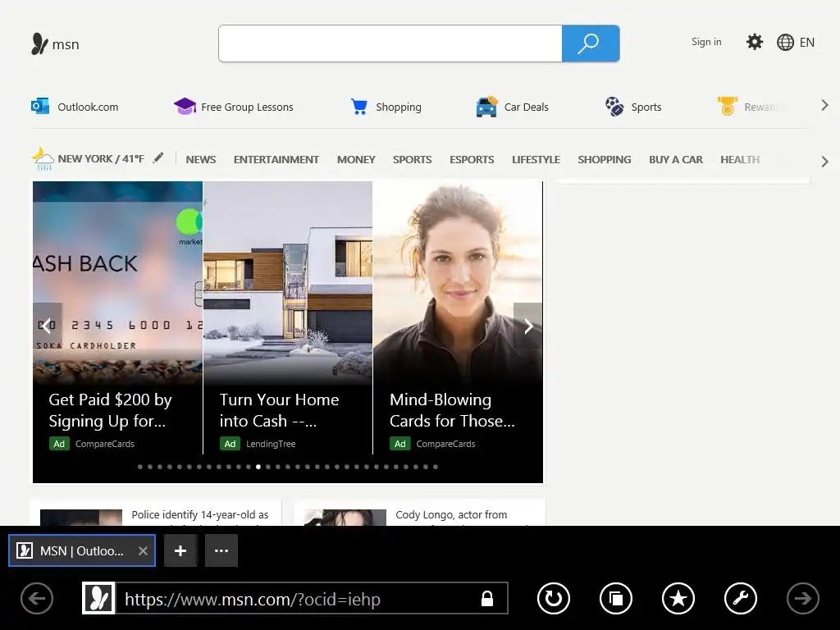The height and width of the screenshot is (630, 840).
Task: Switch to MSN | Outlook tab
Action: pos(81,550)
